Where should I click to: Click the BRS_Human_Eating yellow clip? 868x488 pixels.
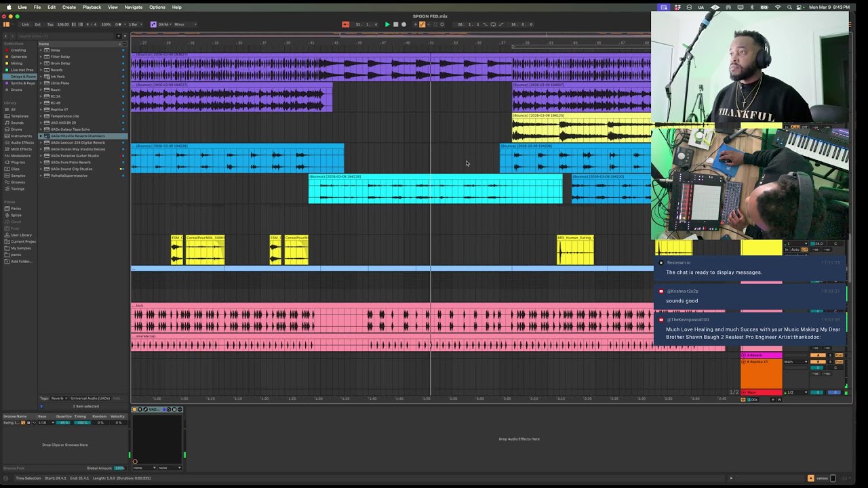click(x=575, y=250)
